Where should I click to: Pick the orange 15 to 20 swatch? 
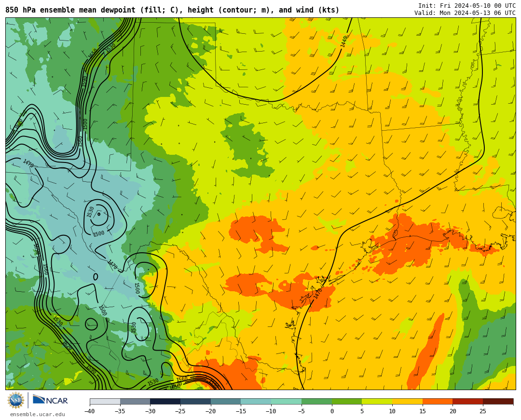(x=438, y=401)
